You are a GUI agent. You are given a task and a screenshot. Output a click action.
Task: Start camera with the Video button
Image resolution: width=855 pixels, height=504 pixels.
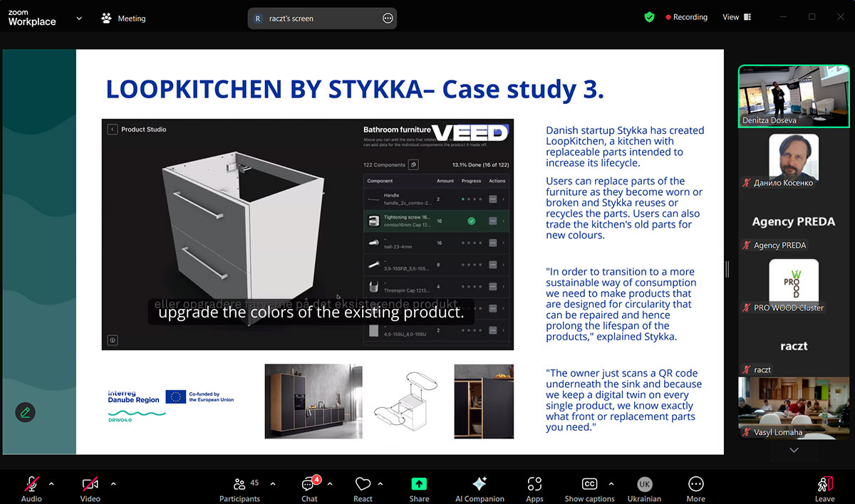[x=90, y=488]
